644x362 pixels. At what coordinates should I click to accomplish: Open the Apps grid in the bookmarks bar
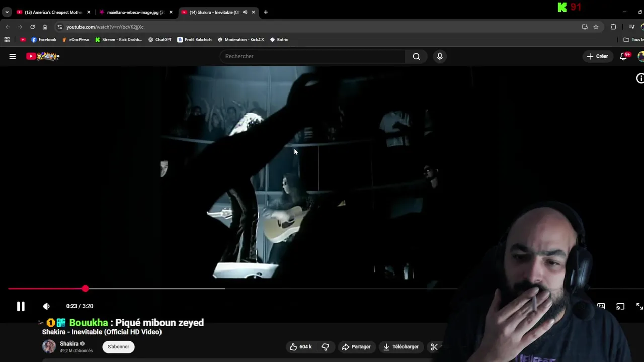point(7,40)
